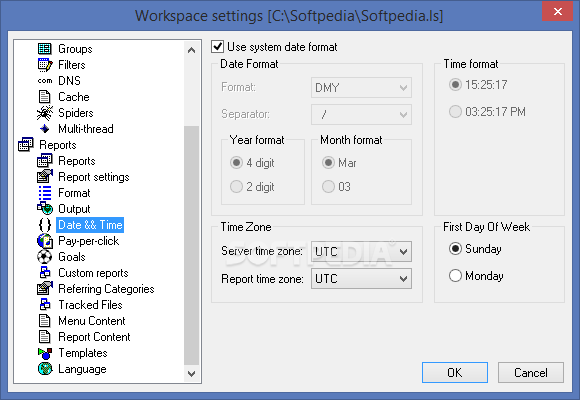The height and width of the screenshot is (400, 580).
Task: Select 03:25:17 PM time format radio
Action: pyautogui.click(x=455, y=111)
